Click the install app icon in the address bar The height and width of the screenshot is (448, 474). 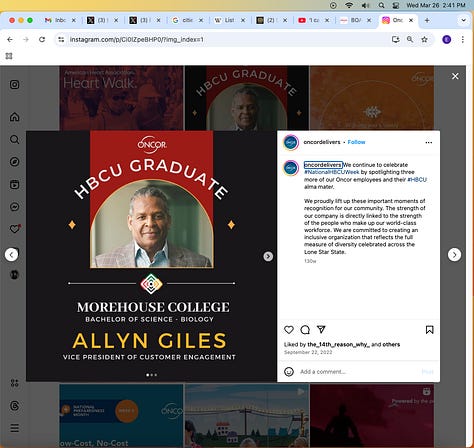click(395, 39)
